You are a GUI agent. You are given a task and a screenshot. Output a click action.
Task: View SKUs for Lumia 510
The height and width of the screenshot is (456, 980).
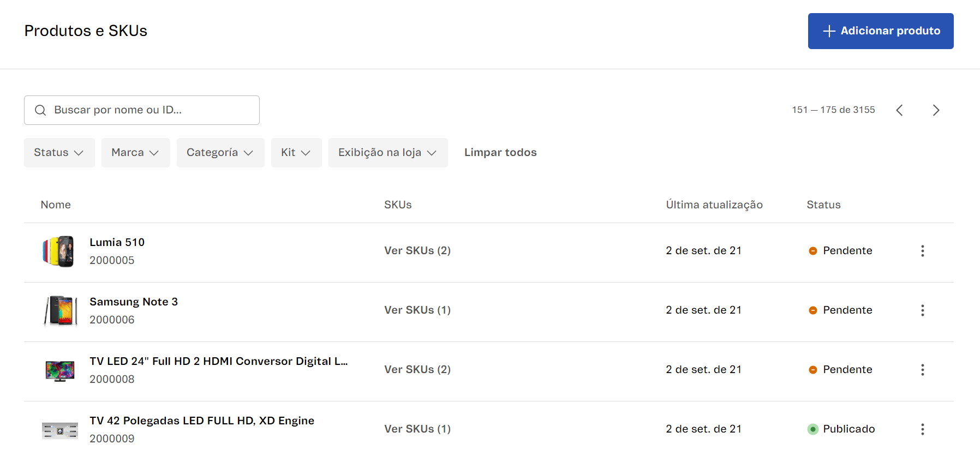[x=417, y=251]
